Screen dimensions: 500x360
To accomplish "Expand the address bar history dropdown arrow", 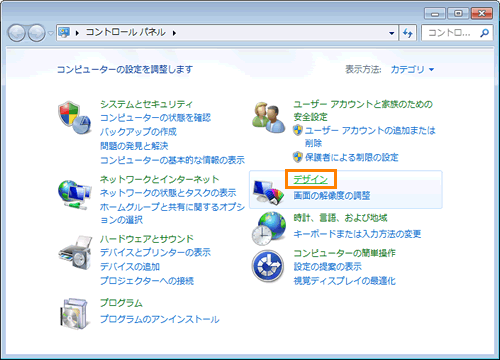I will click(392, 33).
